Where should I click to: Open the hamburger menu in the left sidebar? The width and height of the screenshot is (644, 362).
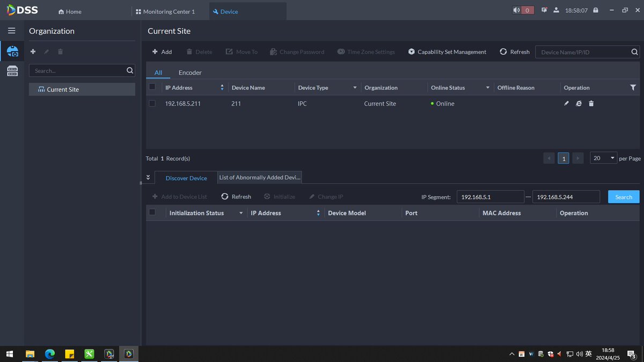tap(11, 31)
